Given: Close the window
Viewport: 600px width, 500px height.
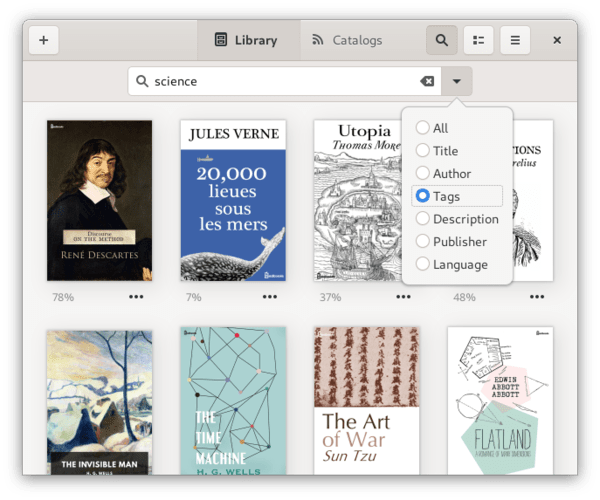Looking at the screenshot, I should tap(557, 40).
